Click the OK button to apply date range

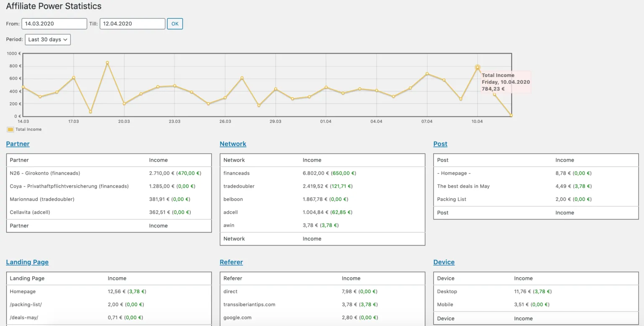175,24
